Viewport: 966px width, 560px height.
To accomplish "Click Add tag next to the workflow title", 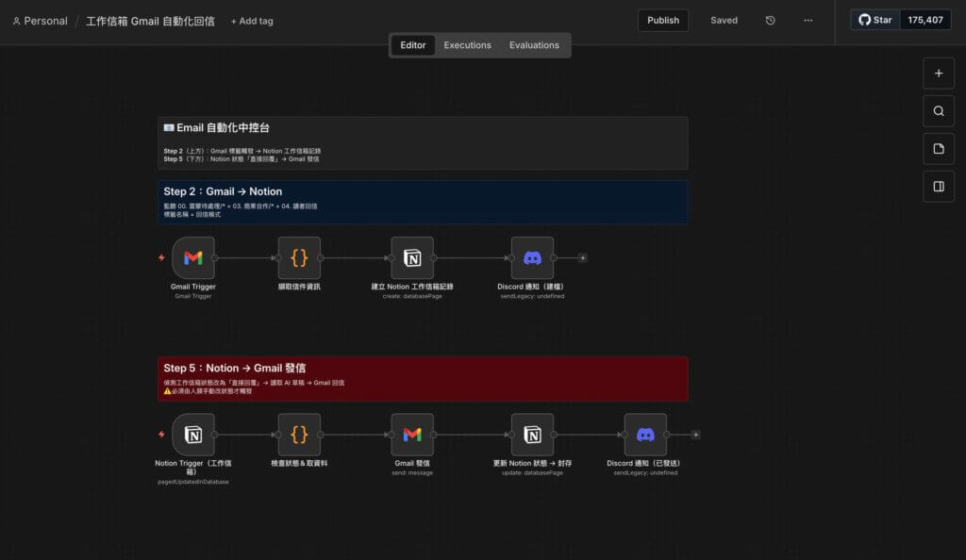I will pyautogui.click(x=250, y=20).
